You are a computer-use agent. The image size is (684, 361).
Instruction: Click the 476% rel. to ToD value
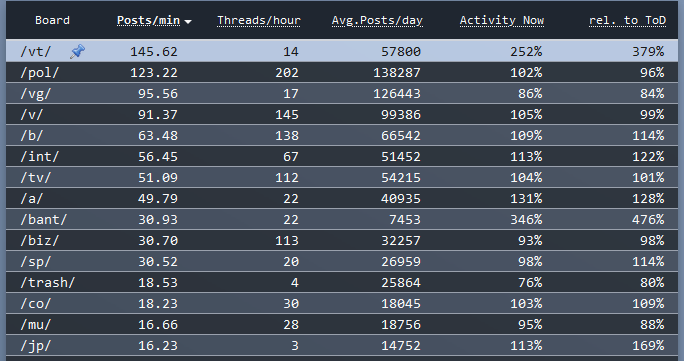pyautogui.click(x=648, y=219)
